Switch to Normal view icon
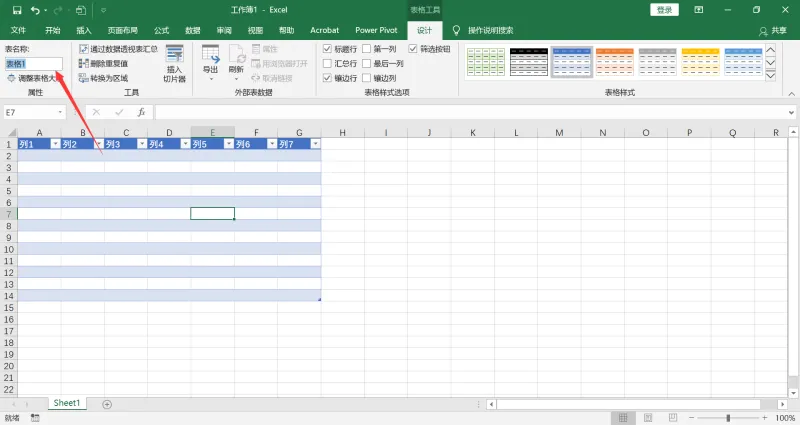Screen dimensions: 800x425 coord(623,418)
